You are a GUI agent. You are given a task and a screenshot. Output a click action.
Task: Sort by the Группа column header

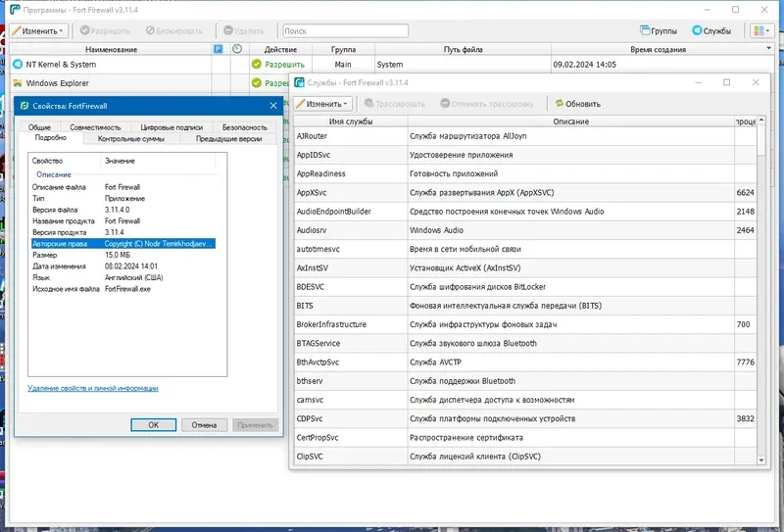(343, 50)
